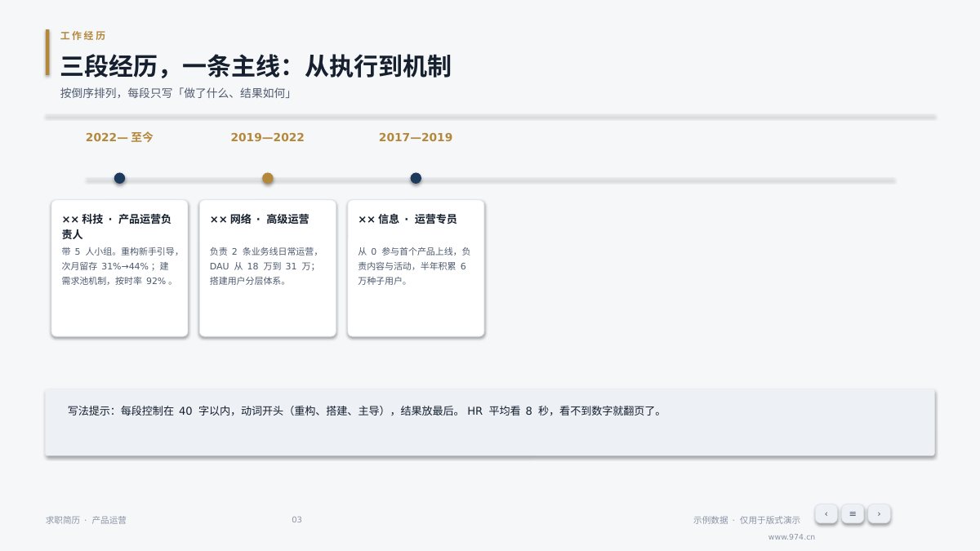Open the ×× 信息 · 运营专员 card
This screenshot has width=980, height=551.
pos(416,268)
